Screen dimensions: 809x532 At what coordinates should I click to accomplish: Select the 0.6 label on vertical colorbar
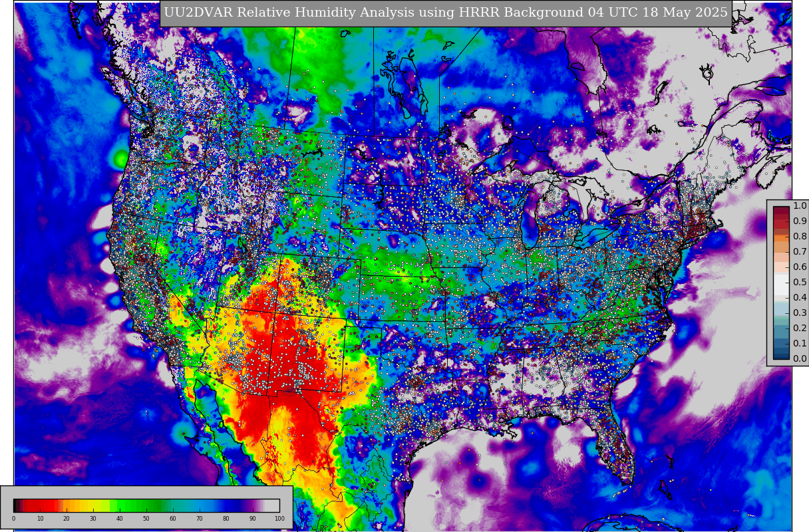coord(800,267)
